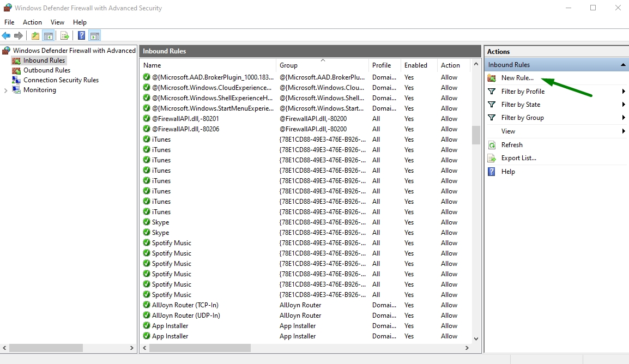Viewport: 629px width, 364px height.
Task: Click the title bar firewall app icon
Action: (7, 8)
